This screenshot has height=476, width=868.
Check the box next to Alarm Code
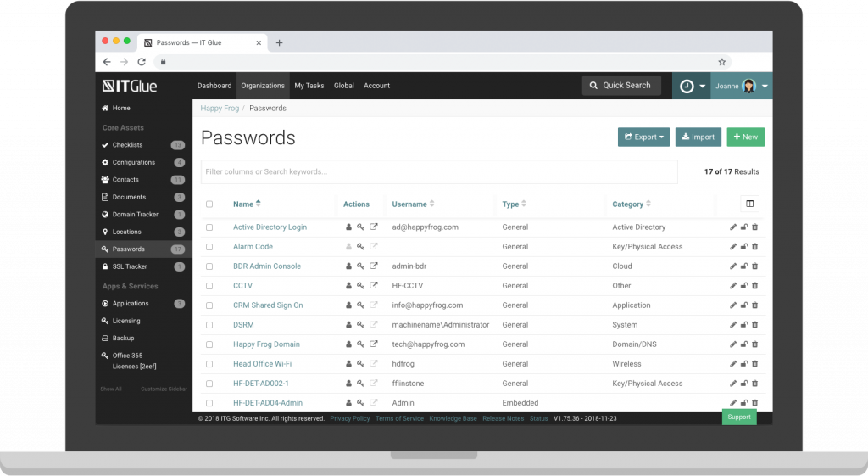(x=209, y=247)
